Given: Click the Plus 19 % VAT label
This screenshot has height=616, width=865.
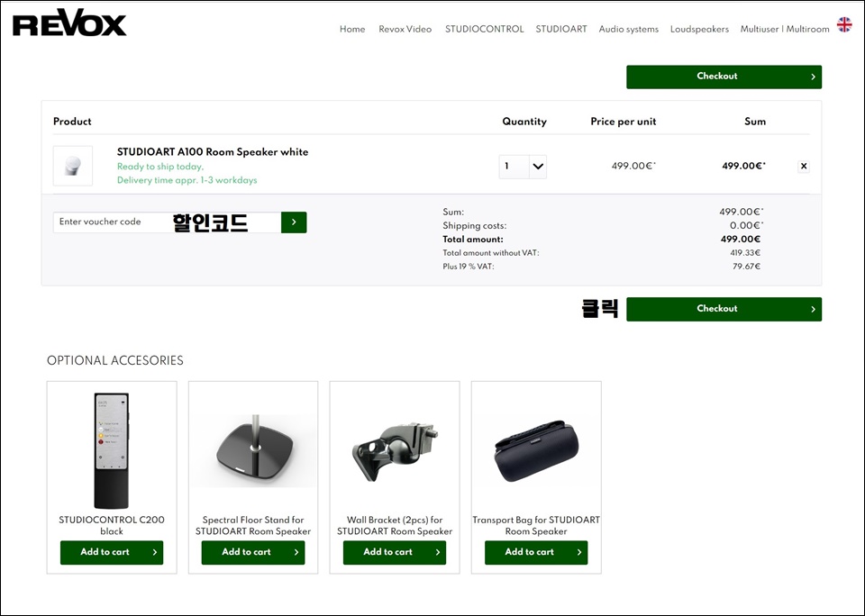Looking at the screenshot, I should pyautogui.click(x=469, y=267).
